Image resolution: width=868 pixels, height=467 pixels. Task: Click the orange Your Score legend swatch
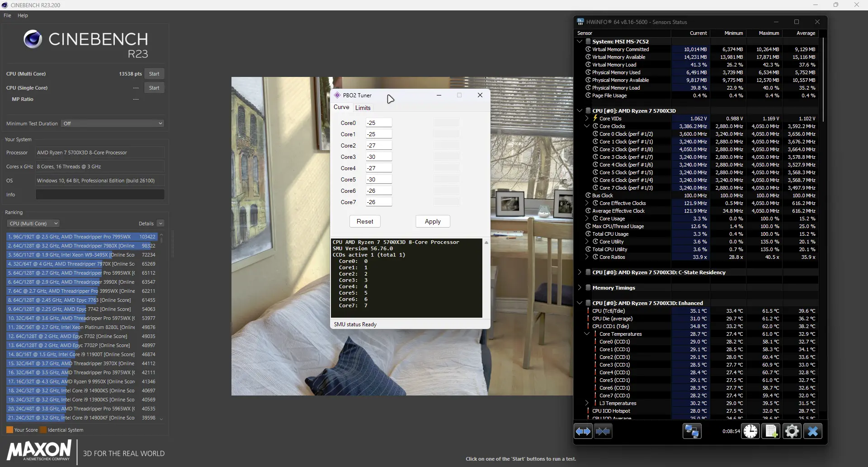pyautogui.click(x=9, y=430)
